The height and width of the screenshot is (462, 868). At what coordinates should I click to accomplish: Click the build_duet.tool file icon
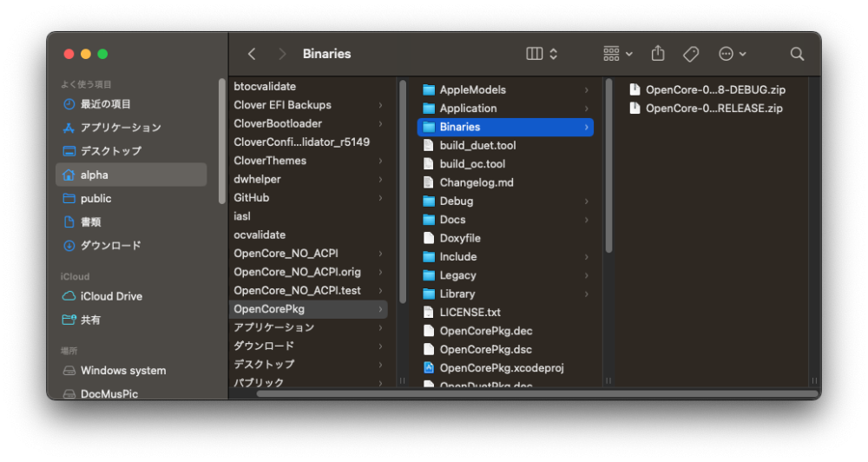pyautogui.click(x=428, y=146)
